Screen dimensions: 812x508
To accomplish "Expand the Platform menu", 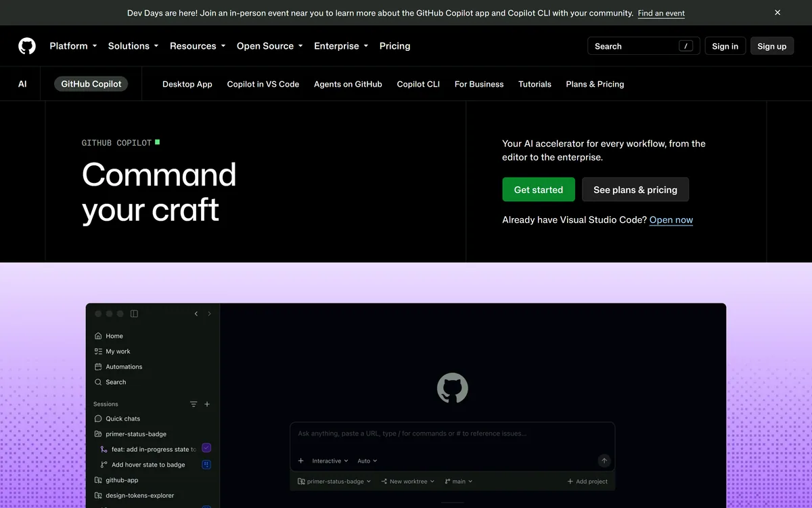I will [73, 46].
